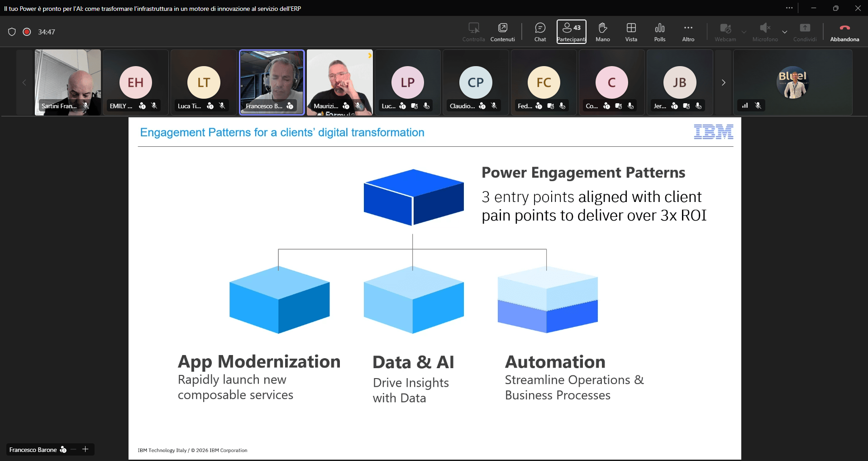868x461 pixels.
Task: Click muted mic icon on LP participant tile
Action: (427, 106)
